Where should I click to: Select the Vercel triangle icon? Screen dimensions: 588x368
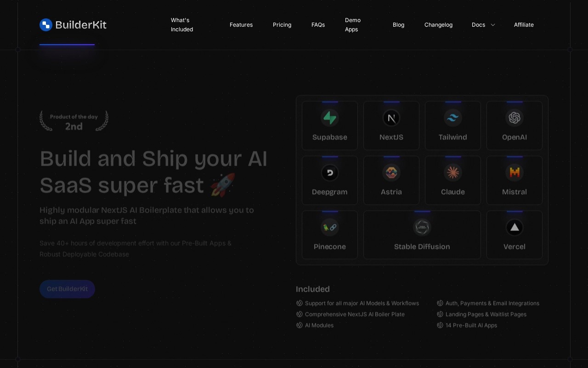pos(514,228)
